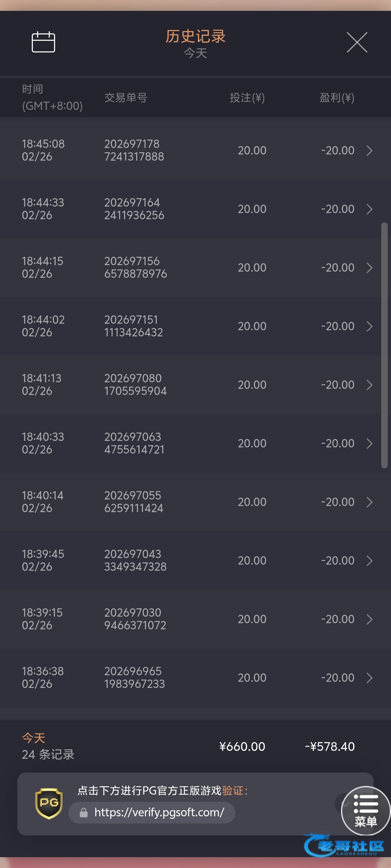Click the PG shield logo icon
The image size is (391, 868).
coord(49,804)
